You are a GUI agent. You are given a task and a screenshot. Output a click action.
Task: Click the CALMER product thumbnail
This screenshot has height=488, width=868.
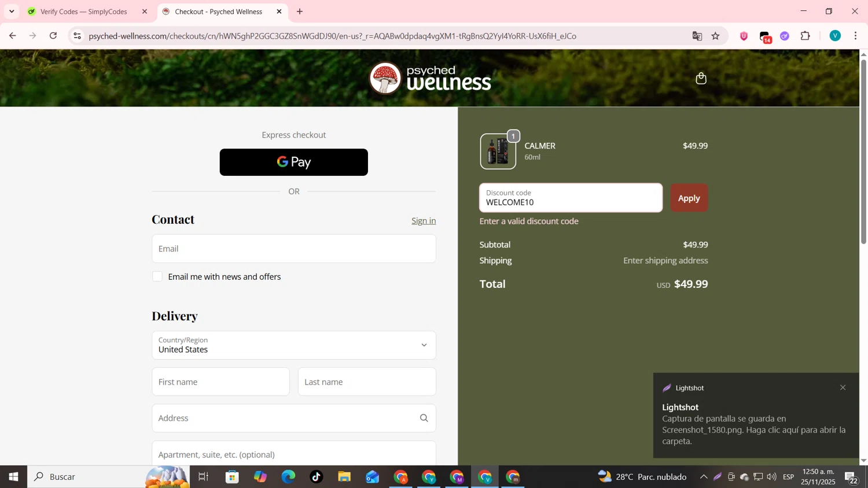click(x=498, y=151)
